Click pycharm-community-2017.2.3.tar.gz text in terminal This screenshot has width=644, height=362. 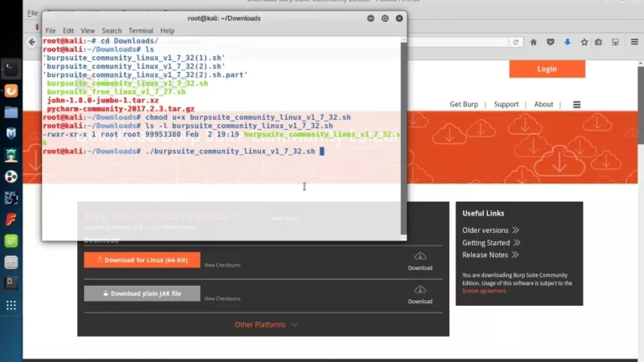[121, 109]
